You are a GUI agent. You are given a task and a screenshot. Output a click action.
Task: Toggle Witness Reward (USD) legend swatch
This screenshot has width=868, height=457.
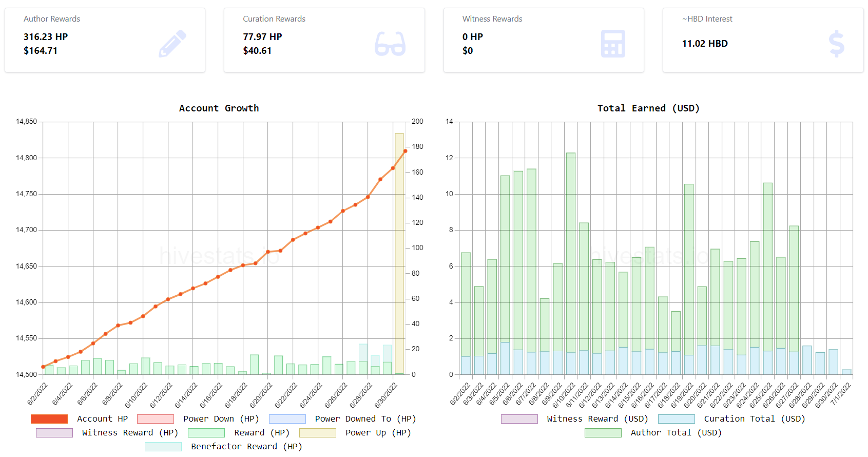519,419
